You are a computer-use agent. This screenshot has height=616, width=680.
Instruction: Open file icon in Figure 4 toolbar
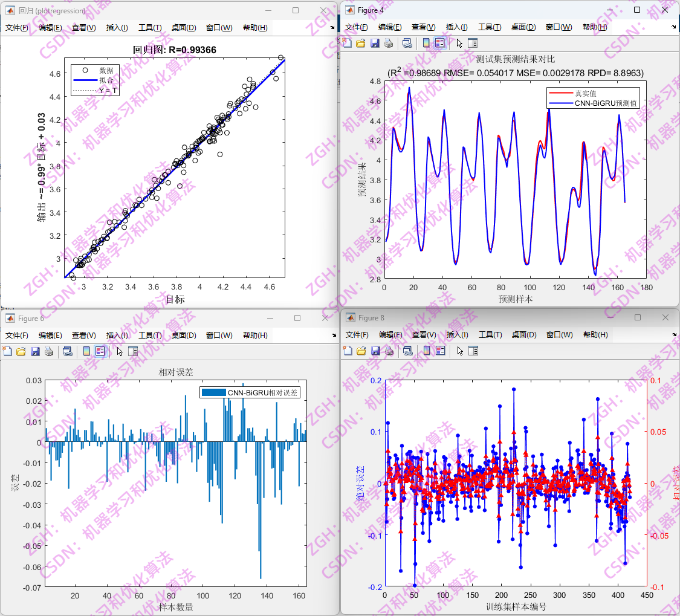coord(361,43)
